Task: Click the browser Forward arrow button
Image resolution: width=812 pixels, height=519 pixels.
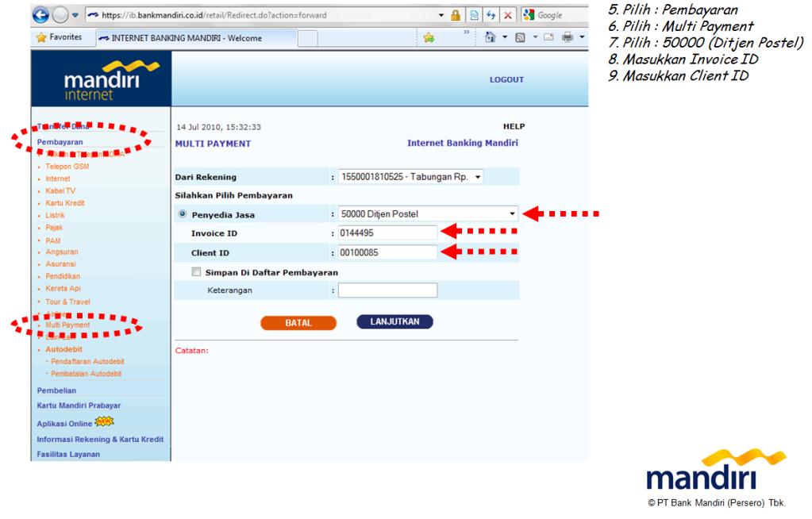Action: [x=60, y=15]
